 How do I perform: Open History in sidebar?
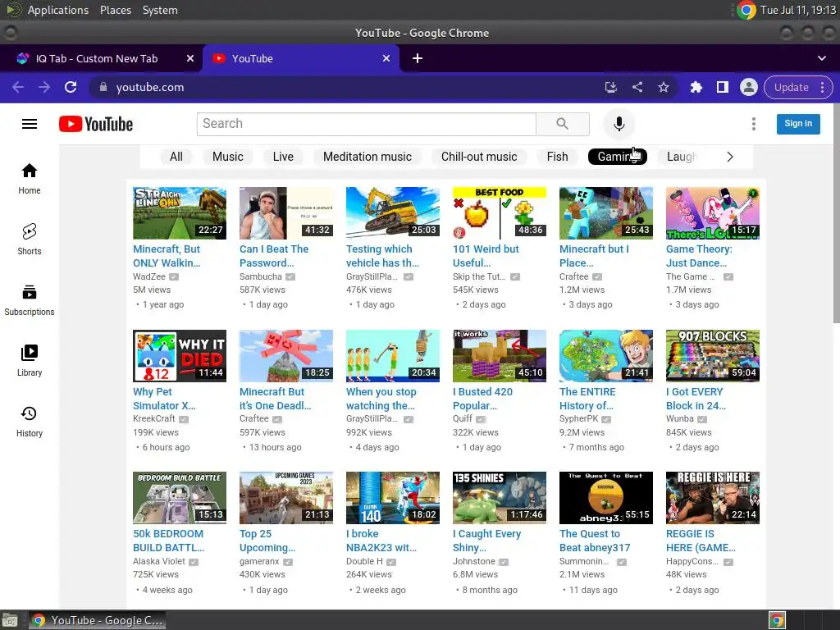click(x=30, y=422)
